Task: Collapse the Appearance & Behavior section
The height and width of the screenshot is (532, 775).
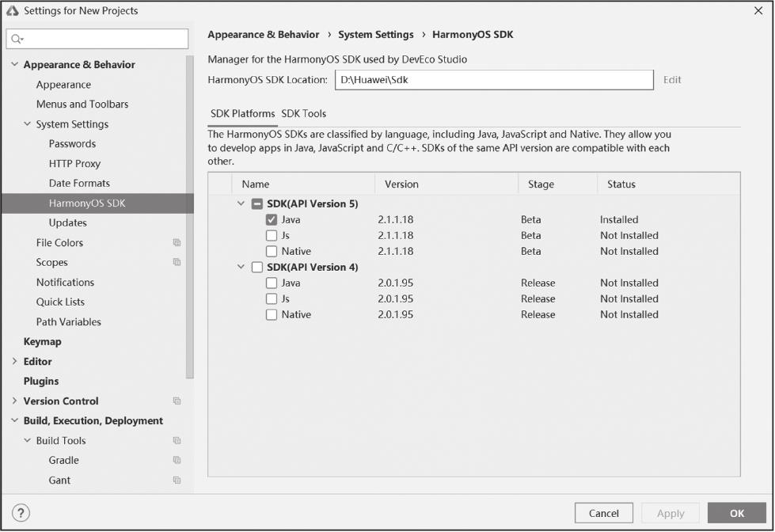Action: click(x=14, y=65)
